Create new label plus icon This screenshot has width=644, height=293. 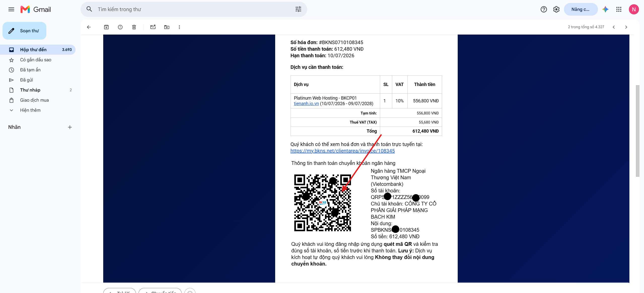pyautogui.click(x=70, y=127)
